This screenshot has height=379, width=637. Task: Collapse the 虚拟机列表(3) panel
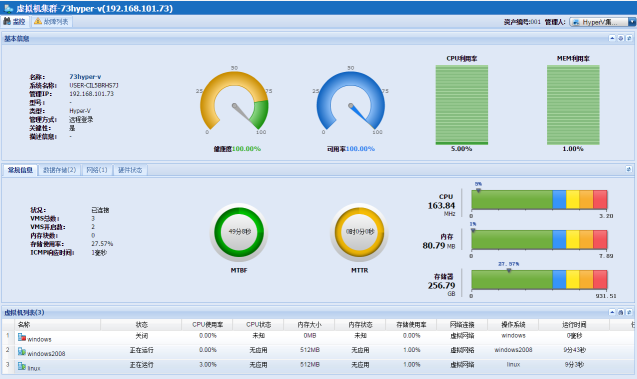tap(612, 312)
